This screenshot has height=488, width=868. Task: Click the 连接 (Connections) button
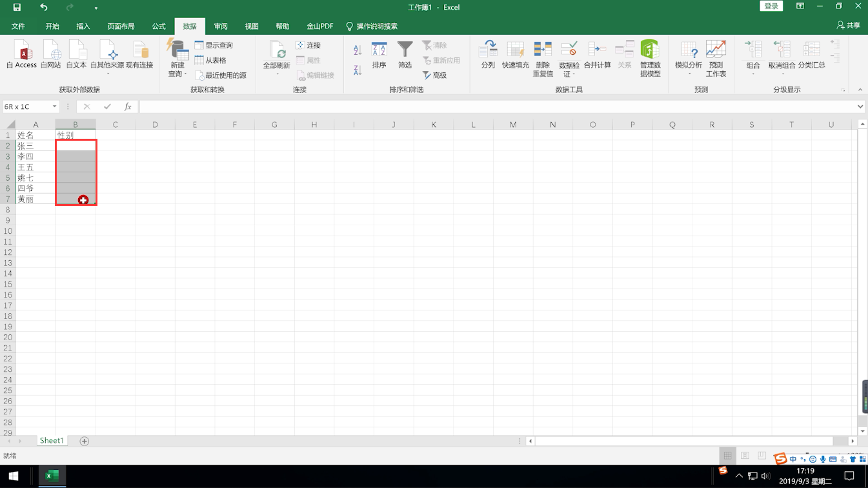tap(308, 45)
